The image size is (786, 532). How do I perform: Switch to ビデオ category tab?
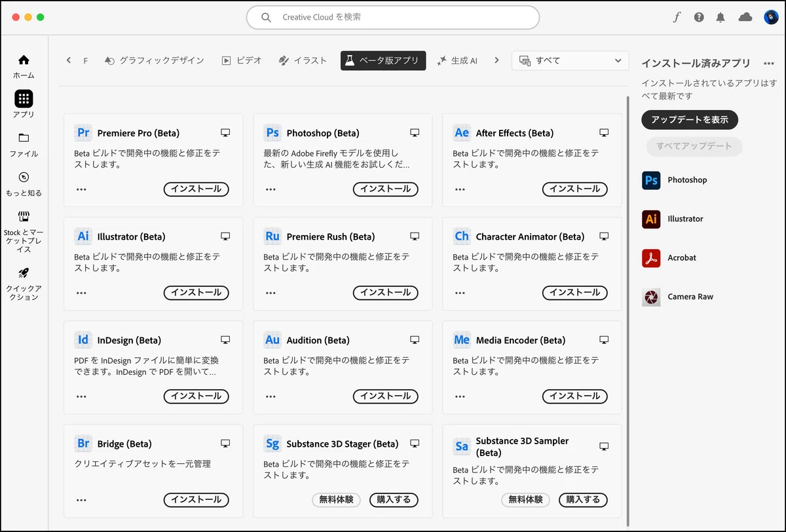242,60
